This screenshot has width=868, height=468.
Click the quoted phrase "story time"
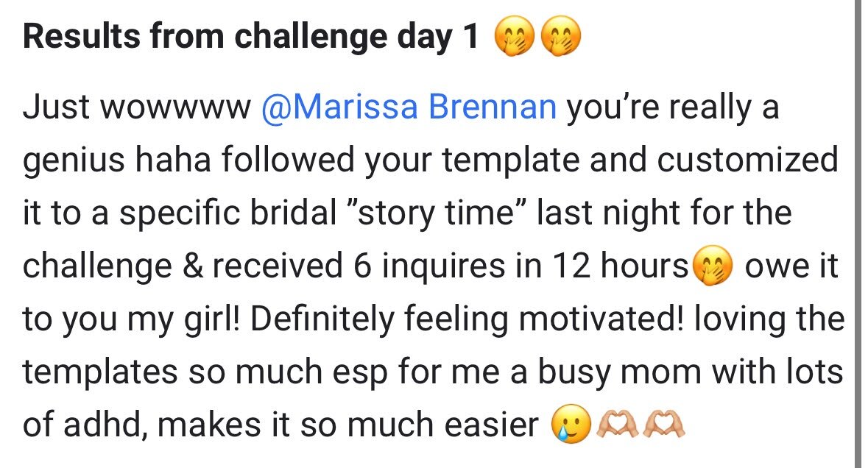point(437,213)
